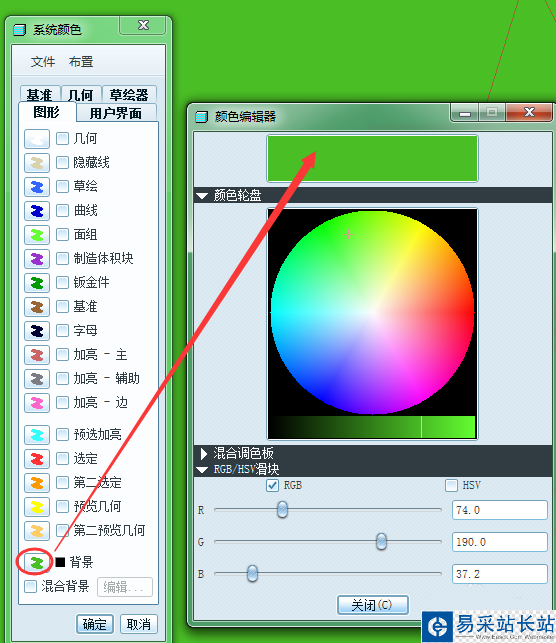Check the 隐藏线 checkbox

coord(62,162)
